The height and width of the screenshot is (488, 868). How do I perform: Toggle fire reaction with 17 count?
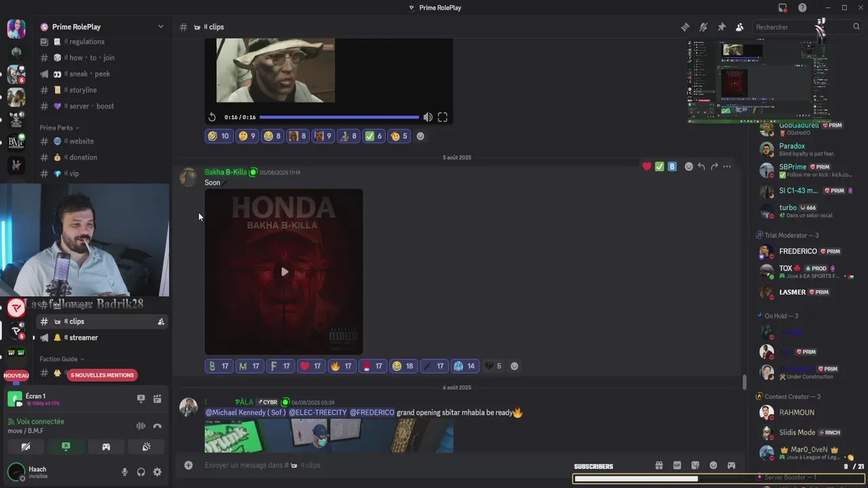tap(341, 366)
